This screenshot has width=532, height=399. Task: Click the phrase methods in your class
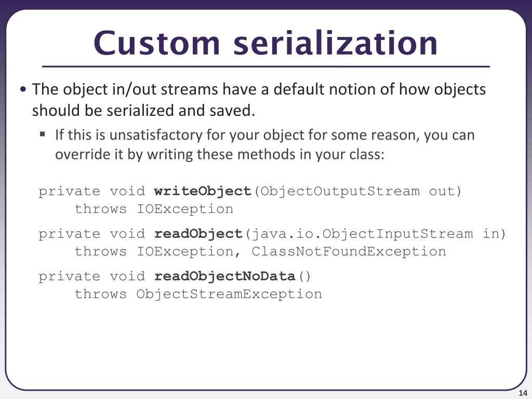click(x=311, y=155)
